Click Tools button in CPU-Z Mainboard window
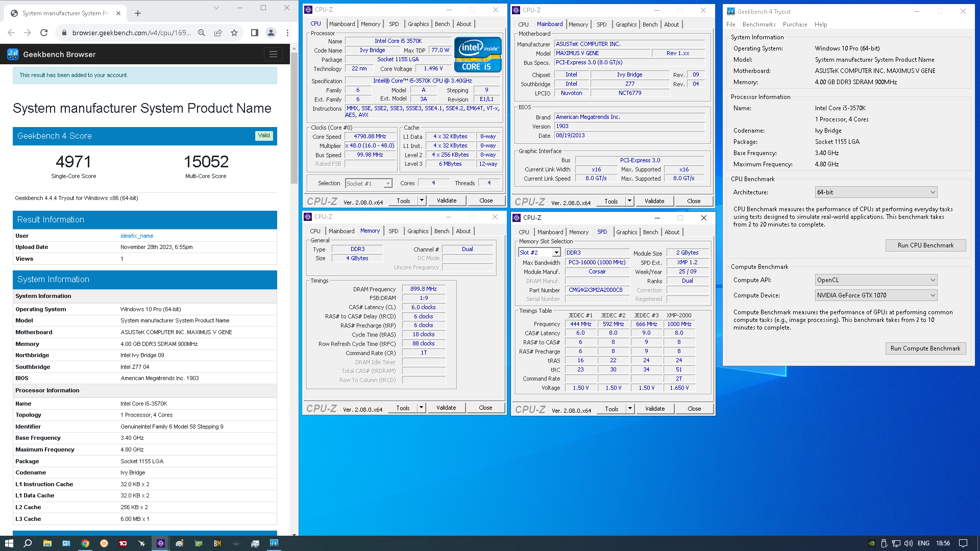This screenshot has height=551, width=980. tap(611, 201)
